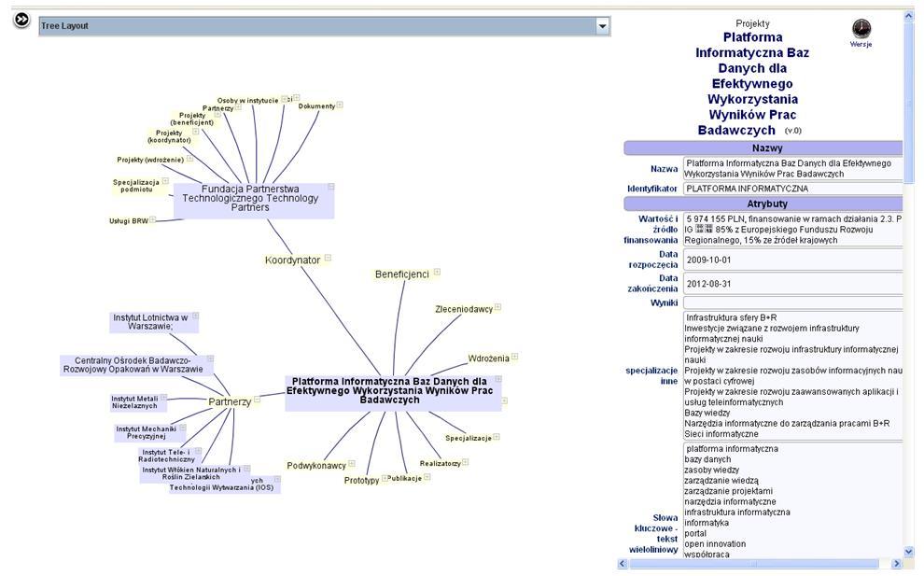Expand the Koordynator node
Viewport: 924px width, 576px height.
tap(328, 258)
